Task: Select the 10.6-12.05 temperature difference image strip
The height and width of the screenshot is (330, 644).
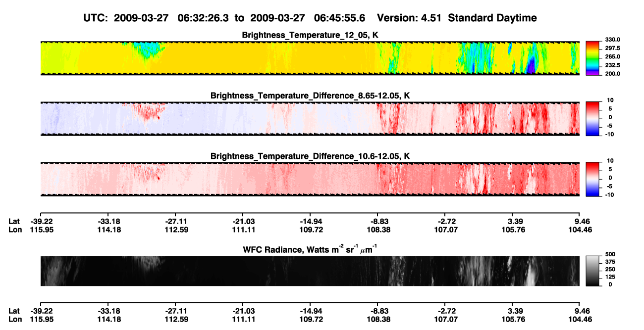Action: coord(310,179)
